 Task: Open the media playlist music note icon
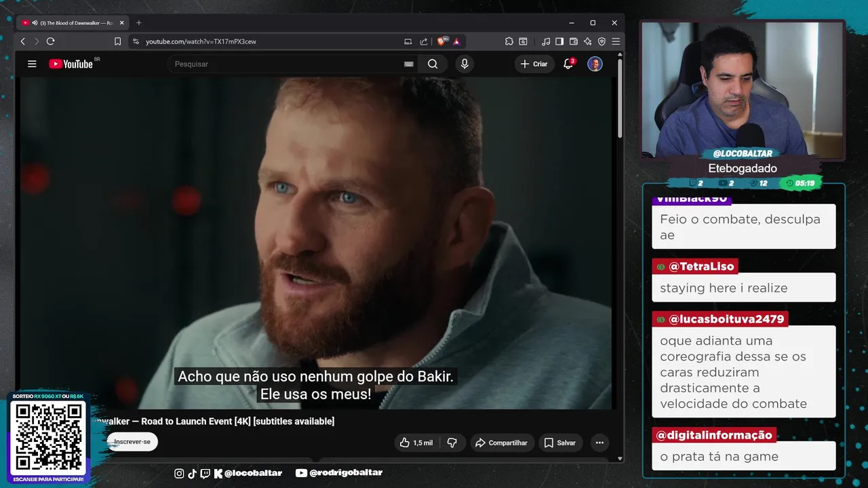point(546,41)
